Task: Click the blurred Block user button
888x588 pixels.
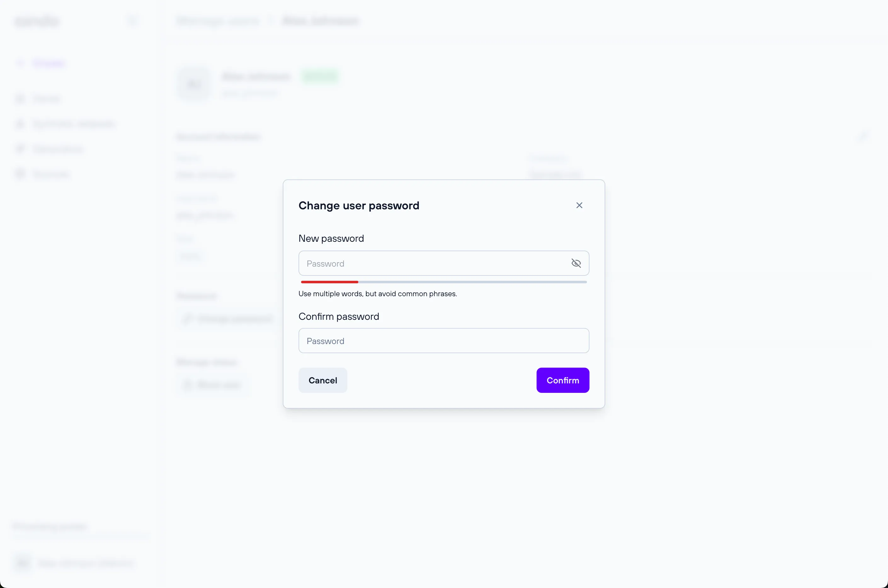Action: tap(212, 385)
